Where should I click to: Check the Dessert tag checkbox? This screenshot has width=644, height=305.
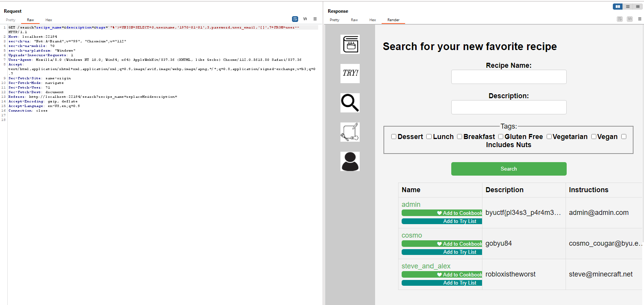click(x=394, y=137)
